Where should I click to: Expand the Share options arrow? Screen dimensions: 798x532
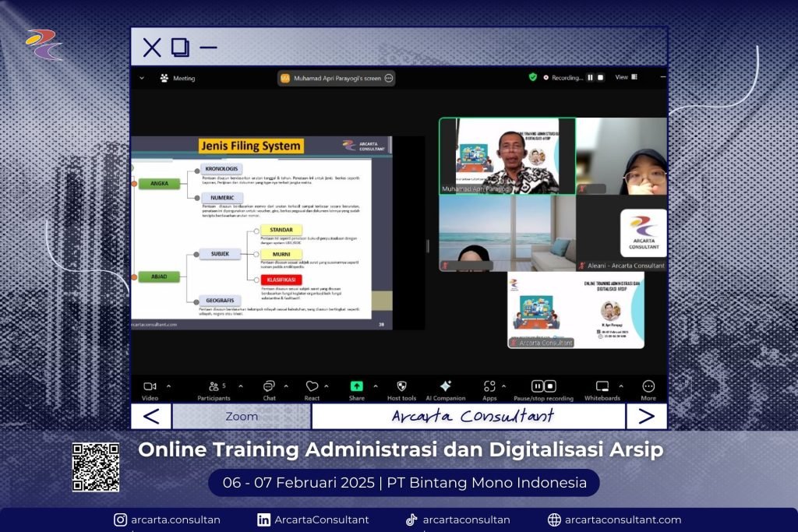[x=376, y=386]
